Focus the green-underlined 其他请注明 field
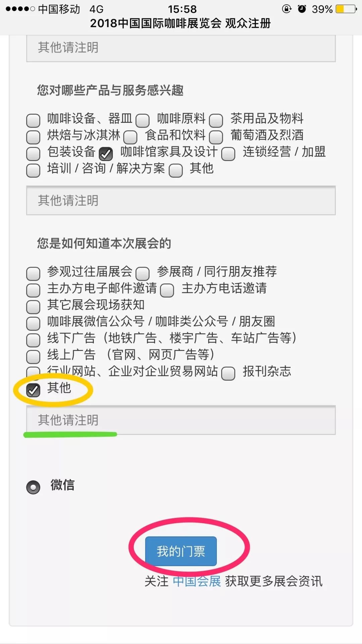The height and width of the screenshot is (644, 362). coord(181,420)
